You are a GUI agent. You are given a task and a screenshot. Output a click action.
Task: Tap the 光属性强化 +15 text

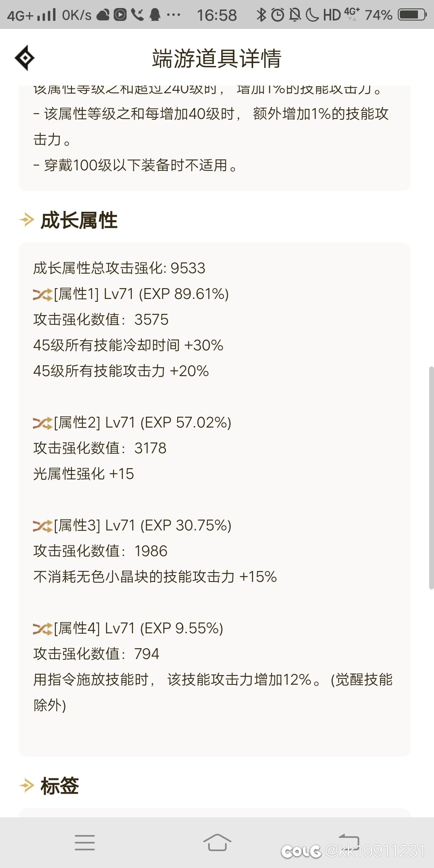84,474
